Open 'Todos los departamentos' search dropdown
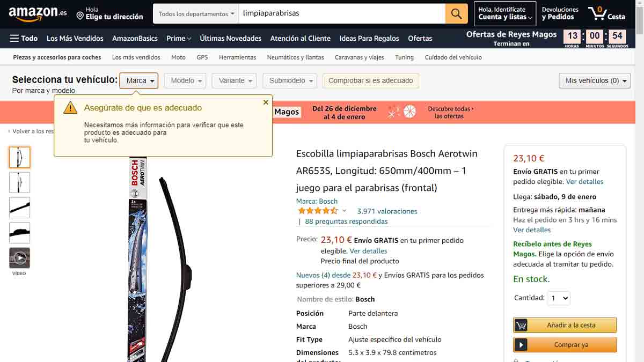 pos(196,14)
